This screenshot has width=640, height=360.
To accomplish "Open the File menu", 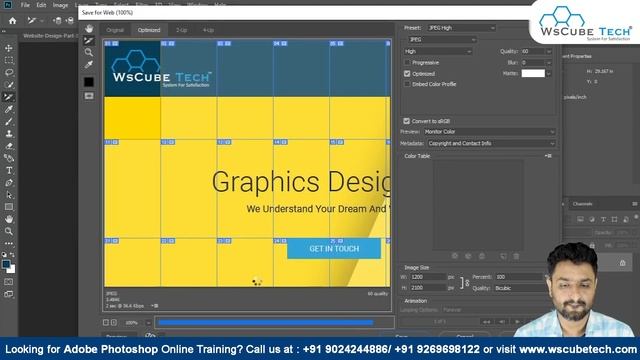I will click(x=25, y=5).
